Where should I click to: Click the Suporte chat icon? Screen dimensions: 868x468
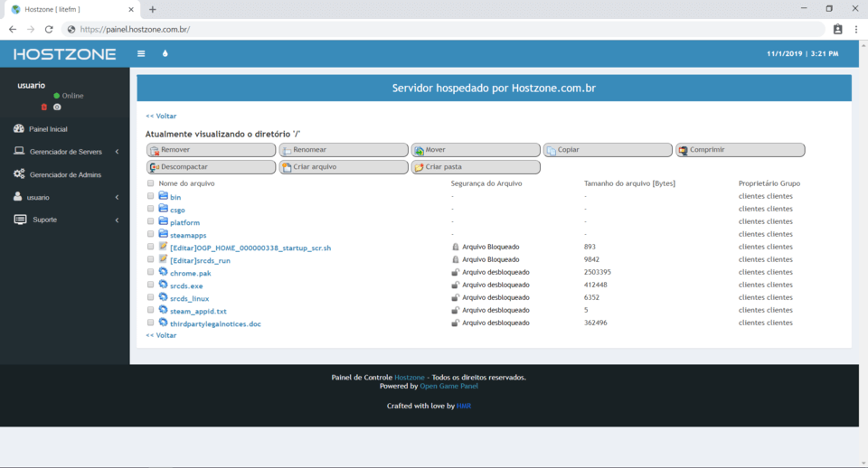[20, 220]
